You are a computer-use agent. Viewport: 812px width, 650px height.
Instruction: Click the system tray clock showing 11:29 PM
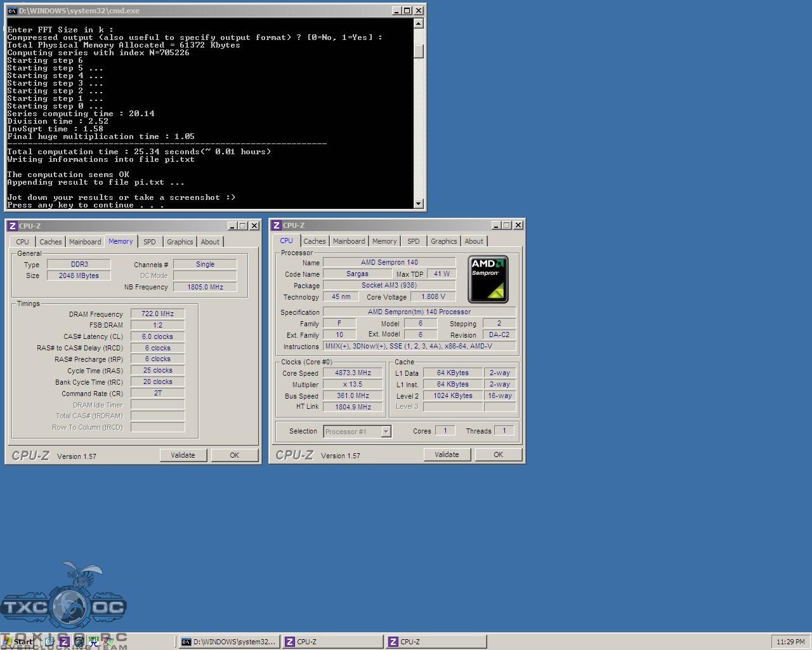coord(790,642)
